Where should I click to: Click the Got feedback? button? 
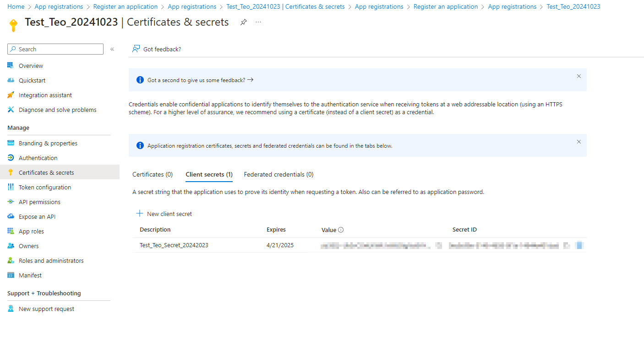[157, 49]
